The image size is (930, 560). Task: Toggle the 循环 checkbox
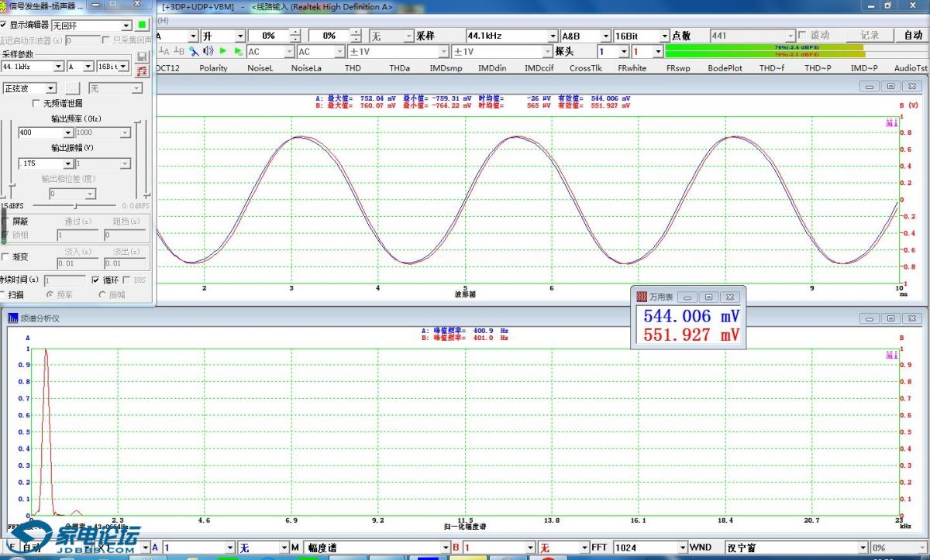(x=96, y=280)
